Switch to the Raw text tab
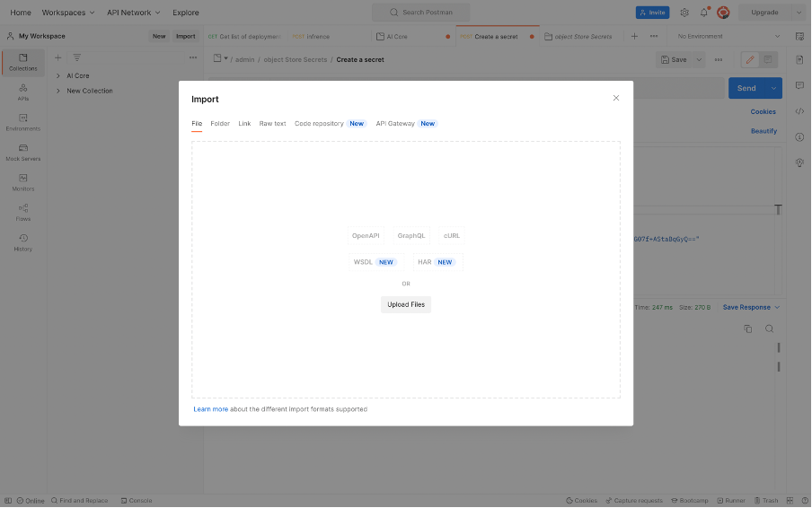Viewport: 812px width, 508px height. [272, 124]
